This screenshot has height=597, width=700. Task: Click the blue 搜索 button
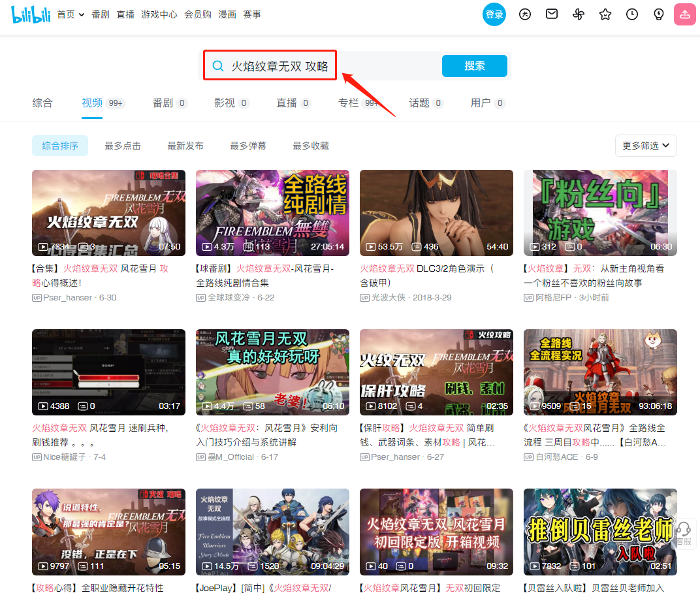point(475,66)
